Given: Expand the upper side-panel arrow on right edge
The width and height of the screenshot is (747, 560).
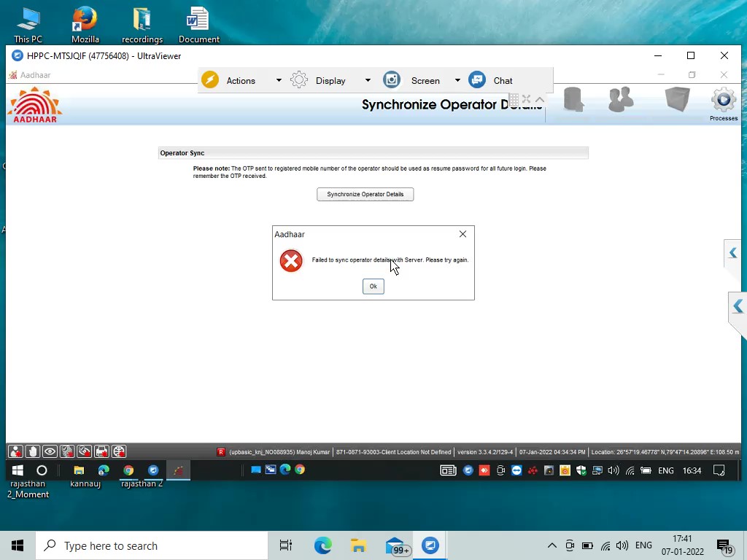Looking at the screenshot, I should point(733,253).
